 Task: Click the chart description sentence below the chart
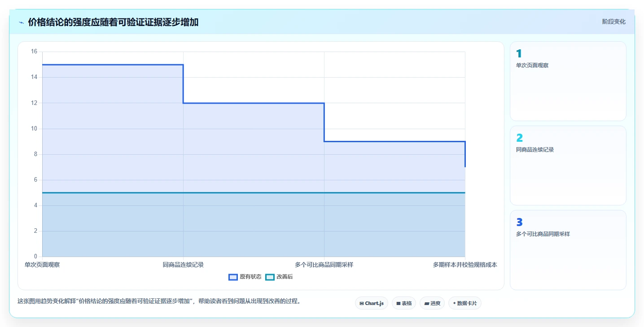pos(159,301)
